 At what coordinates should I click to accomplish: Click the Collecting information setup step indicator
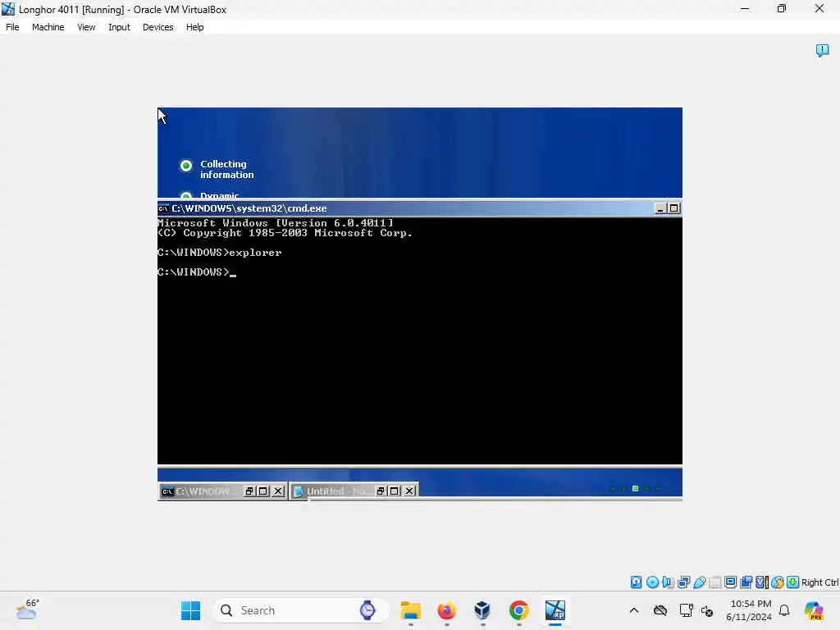(186, 166)
